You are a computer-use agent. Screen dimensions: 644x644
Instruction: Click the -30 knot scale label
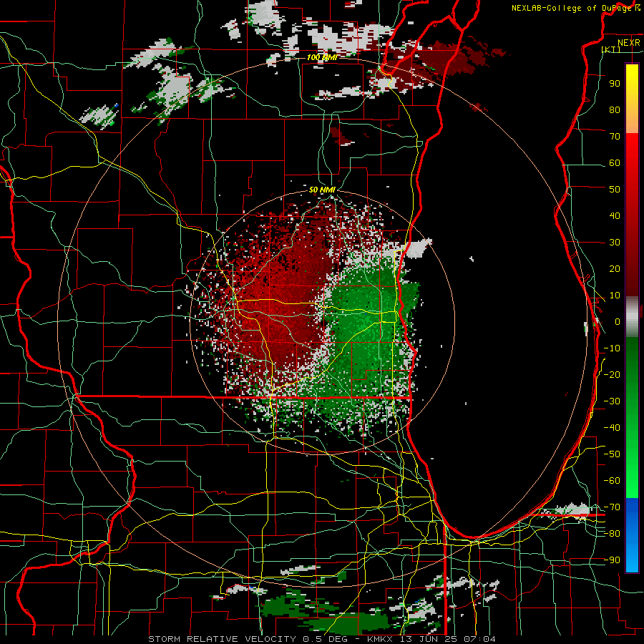click(x=612, y=401)
